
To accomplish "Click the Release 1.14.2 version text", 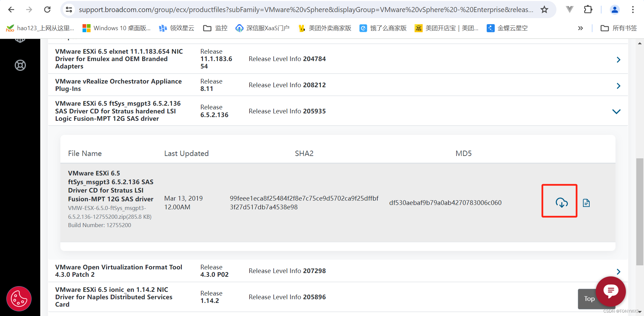I will coord(211,297).
